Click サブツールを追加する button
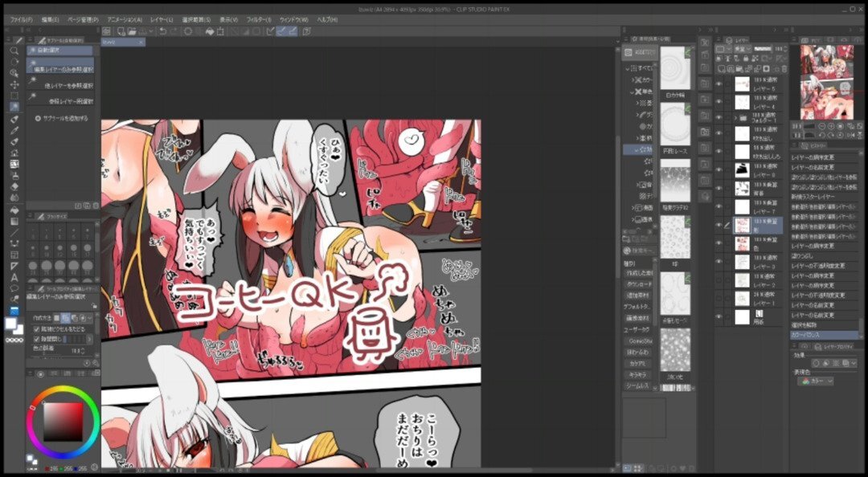 (61, 118)
